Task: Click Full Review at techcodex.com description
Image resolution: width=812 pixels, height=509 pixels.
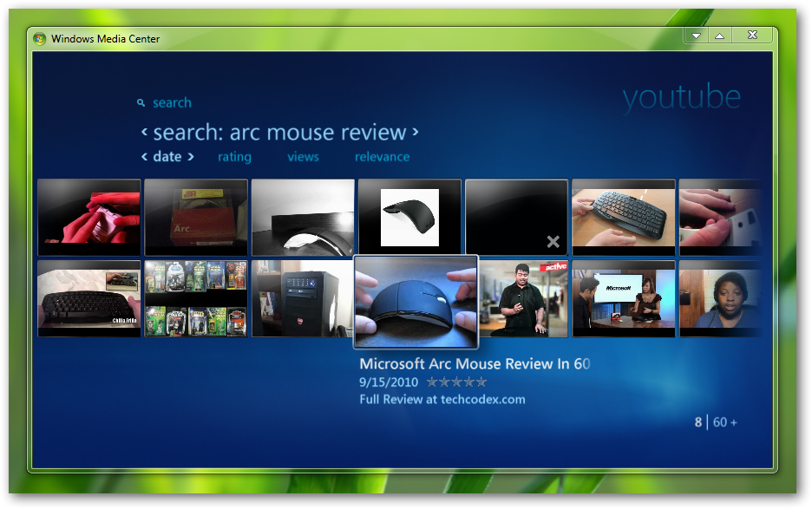Action: tap(442, 400)
